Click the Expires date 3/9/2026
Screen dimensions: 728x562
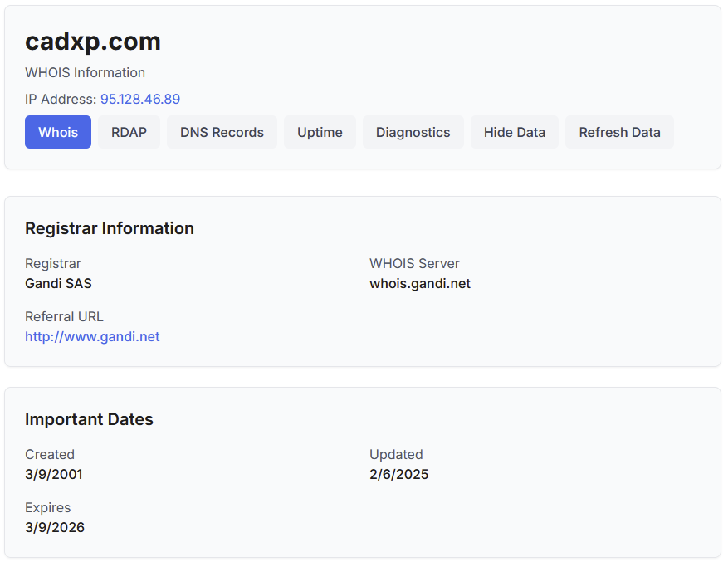point(55,528)
